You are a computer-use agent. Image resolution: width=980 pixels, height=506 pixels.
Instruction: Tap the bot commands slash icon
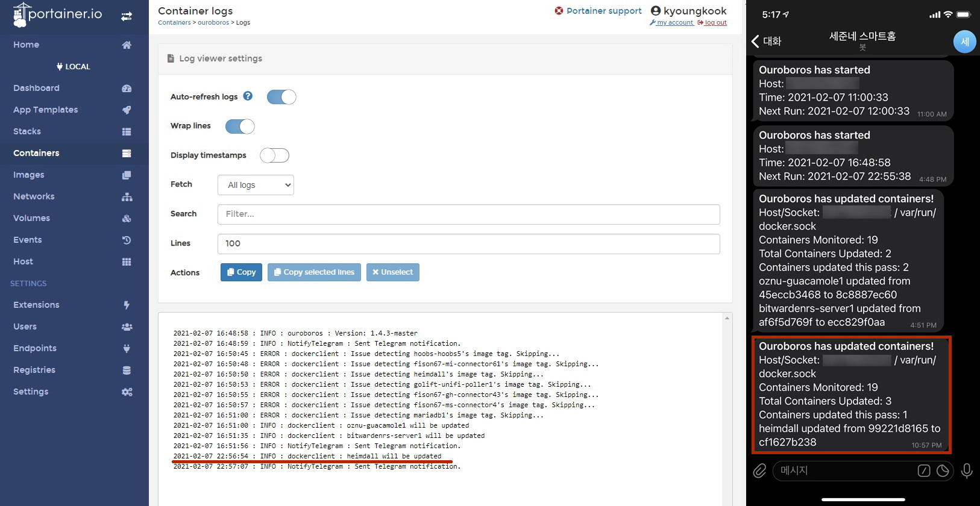tap(923, 470)
